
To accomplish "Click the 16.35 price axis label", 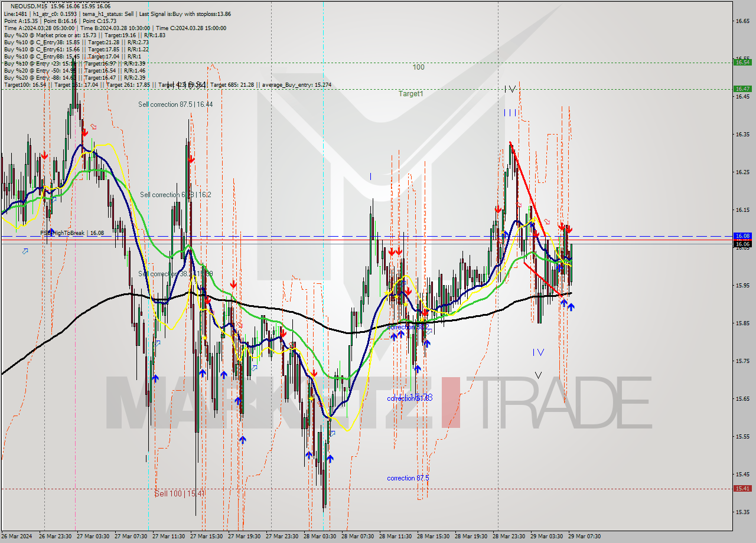I will point(742,135).
